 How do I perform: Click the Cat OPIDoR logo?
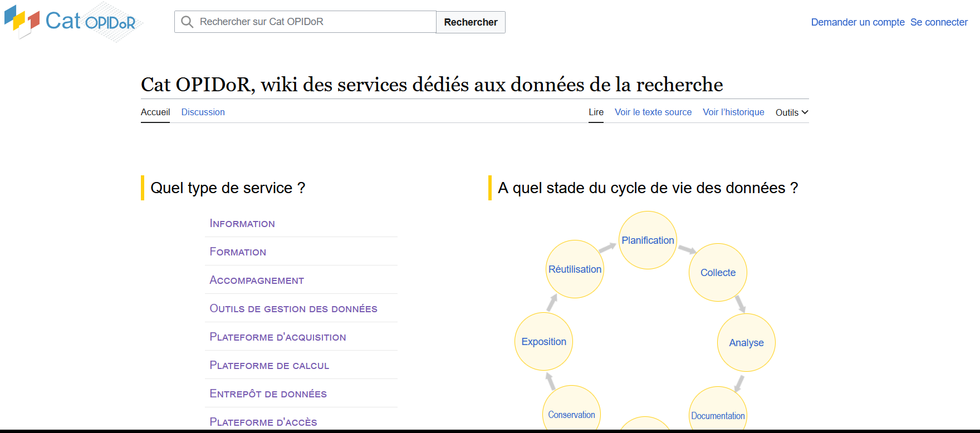pyautogui.click(x=71, y=22)
